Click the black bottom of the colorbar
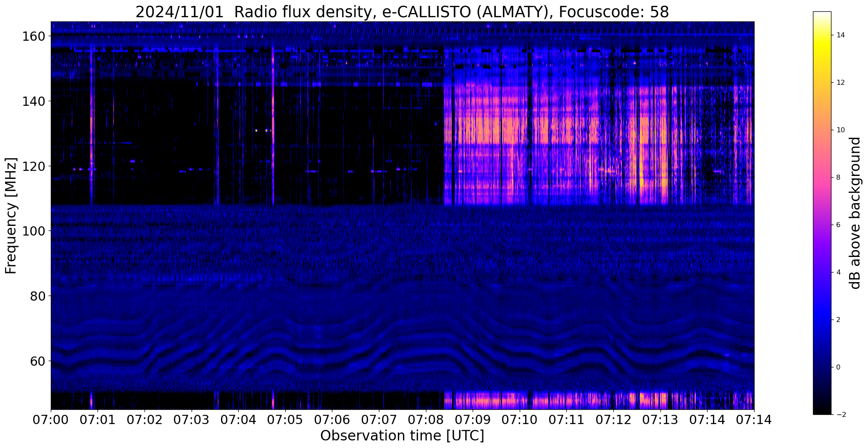 point(822,411)
